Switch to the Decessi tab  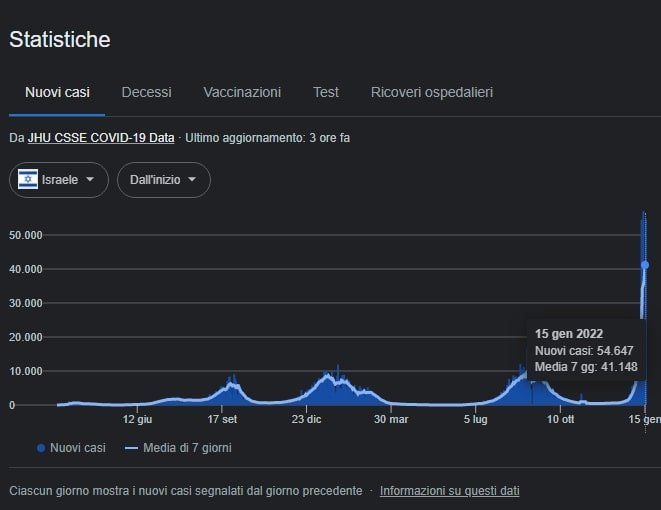[x=146, y=92]
